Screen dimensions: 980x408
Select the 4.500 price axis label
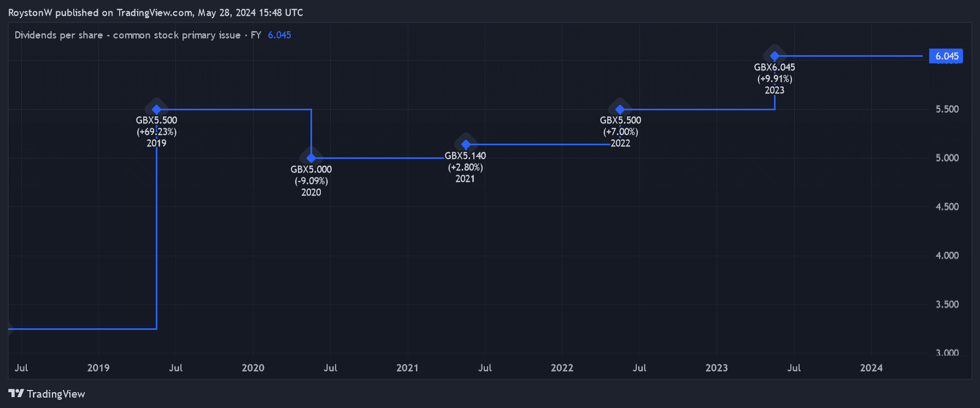(947, 206)
